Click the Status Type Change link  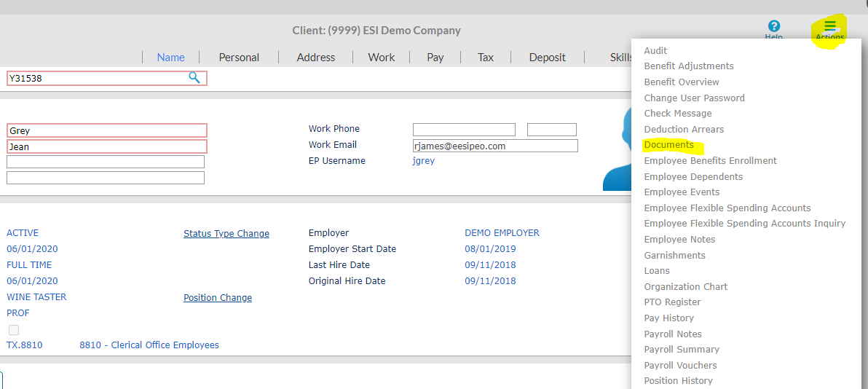[226, 234]
